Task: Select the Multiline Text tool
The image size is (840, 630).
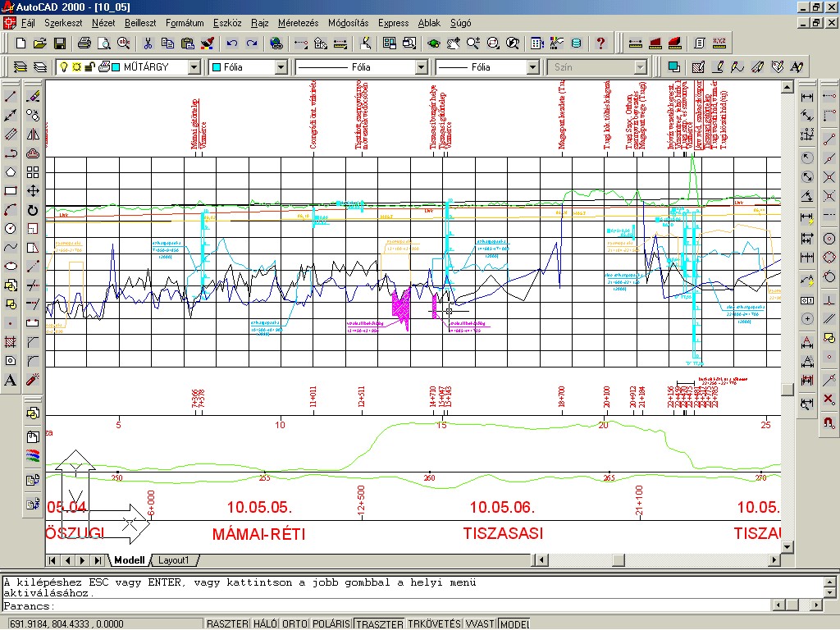Action: coord(11,380)
